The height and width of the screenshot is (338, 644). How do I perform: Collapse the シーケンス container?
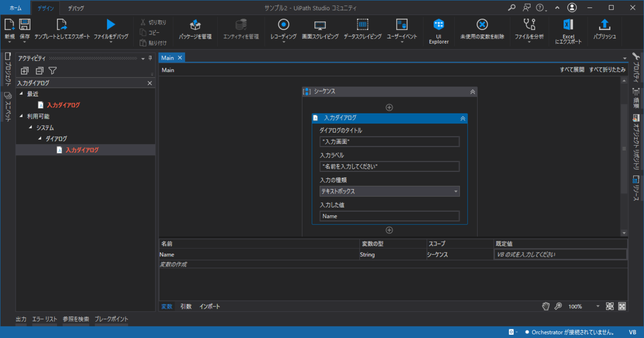(x=473, y=92)
